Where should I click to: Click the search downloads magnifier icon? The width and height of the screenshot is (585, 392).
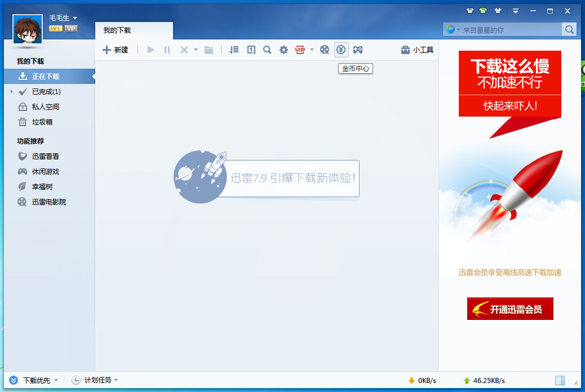[267, 50]
